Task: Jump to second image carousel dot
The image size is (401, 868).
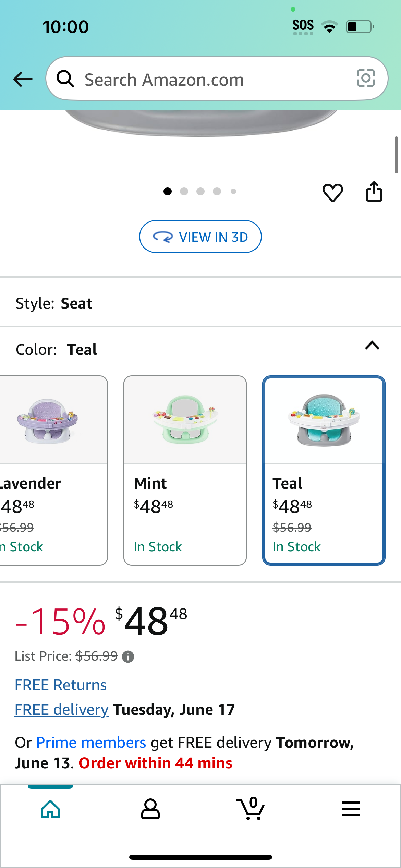Action: 184,191
